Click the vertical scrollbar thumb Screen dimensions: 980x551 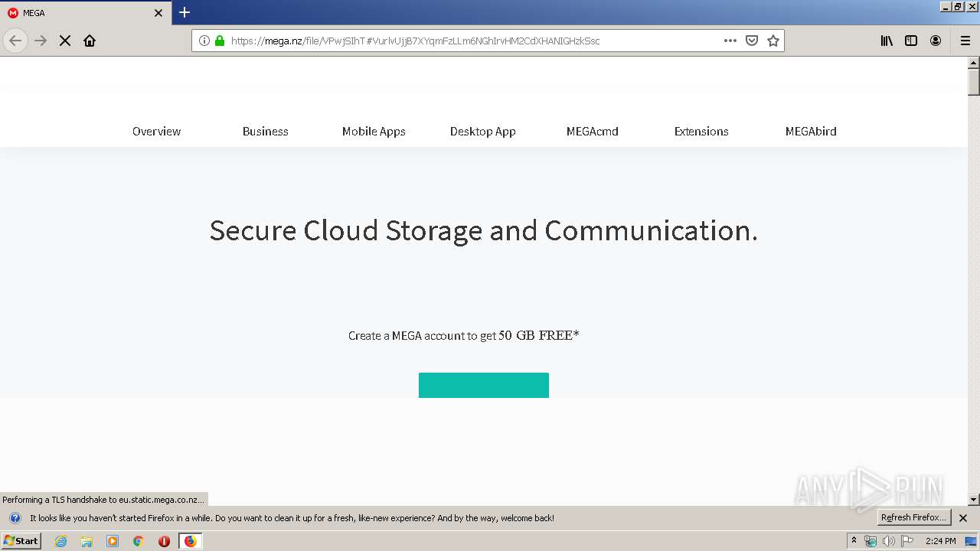[x=974, y=82]
